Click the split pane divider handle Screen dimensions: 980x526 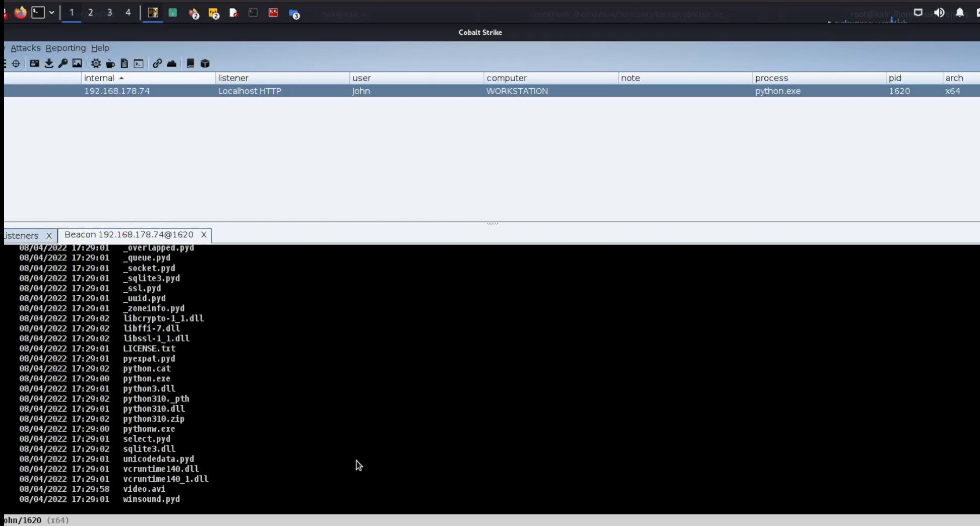tap(492, 224)
